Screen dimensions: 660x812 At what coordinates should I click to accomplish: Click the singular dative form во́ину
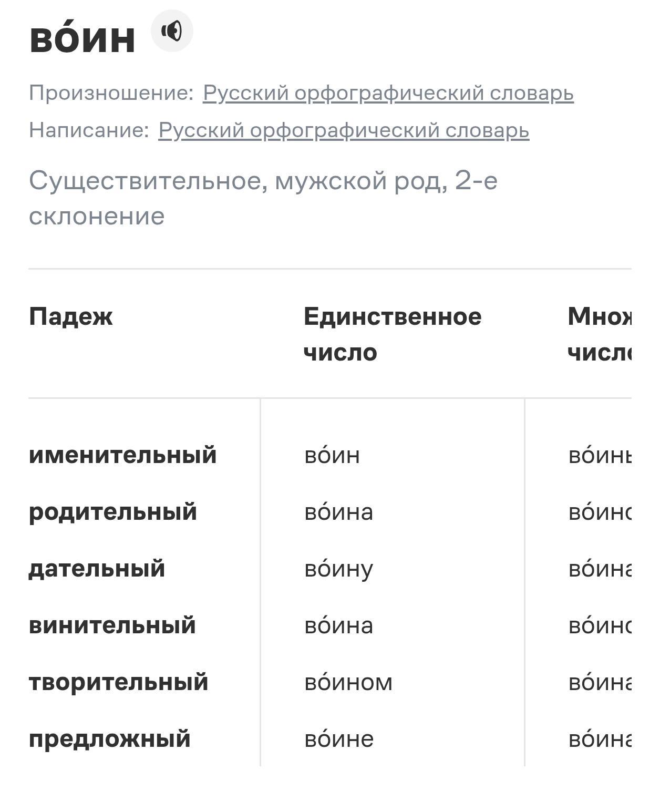pos(338,569)
